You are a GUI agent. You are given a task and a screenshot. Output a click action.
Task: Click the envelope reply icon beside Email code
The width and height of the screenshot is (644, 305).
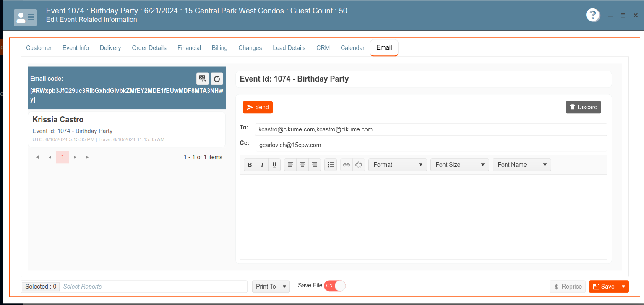point(203,79)
